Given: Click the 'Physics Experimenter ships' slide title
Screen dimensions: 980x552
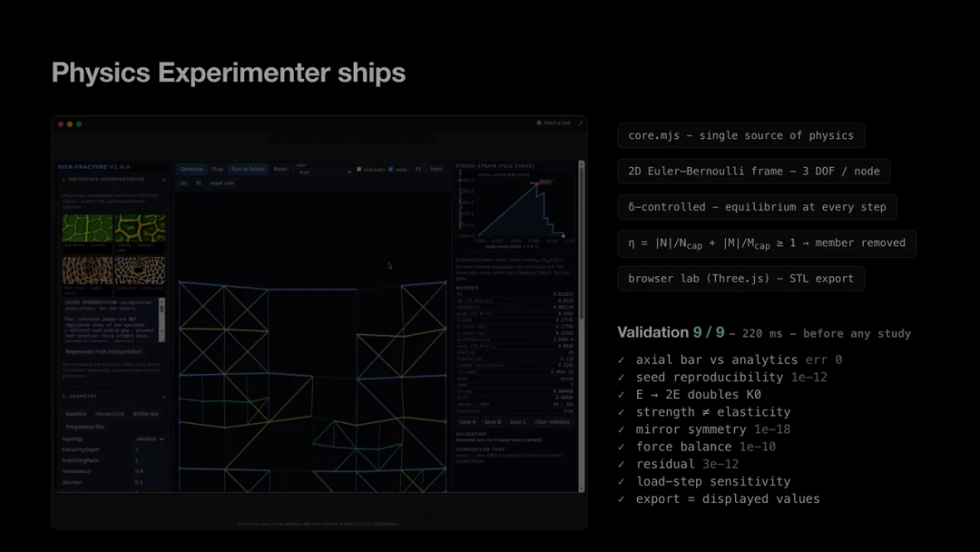Looking at the screenshot, I should (x=228, y=74).
